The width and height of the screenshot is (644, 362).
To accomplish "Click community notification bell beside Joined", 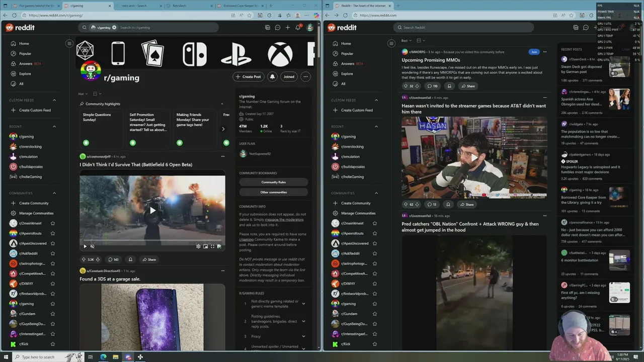I will (x=272, y=77).
